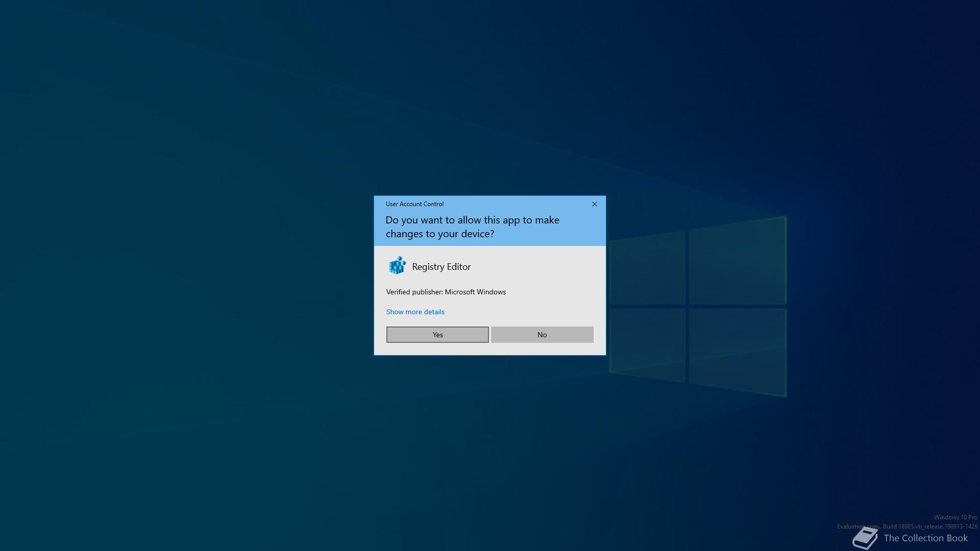Click the "Do you want to allow" heading
The image size is (980, 551).
(x=472, y=227)
